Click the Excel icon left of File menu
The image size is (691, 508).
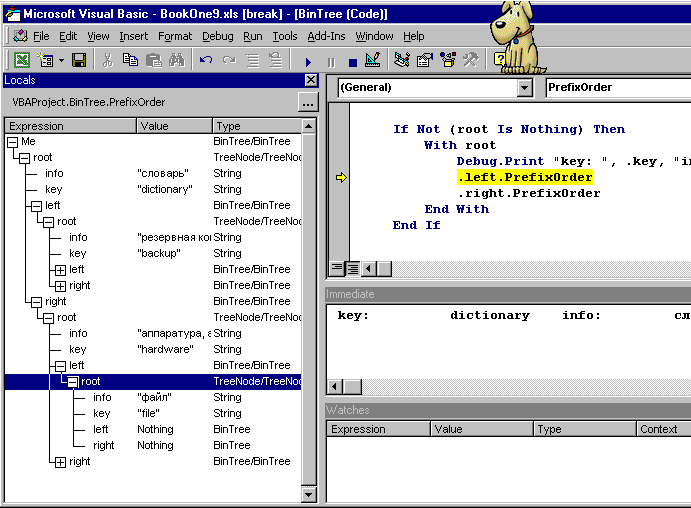click(x=20, y=36)
